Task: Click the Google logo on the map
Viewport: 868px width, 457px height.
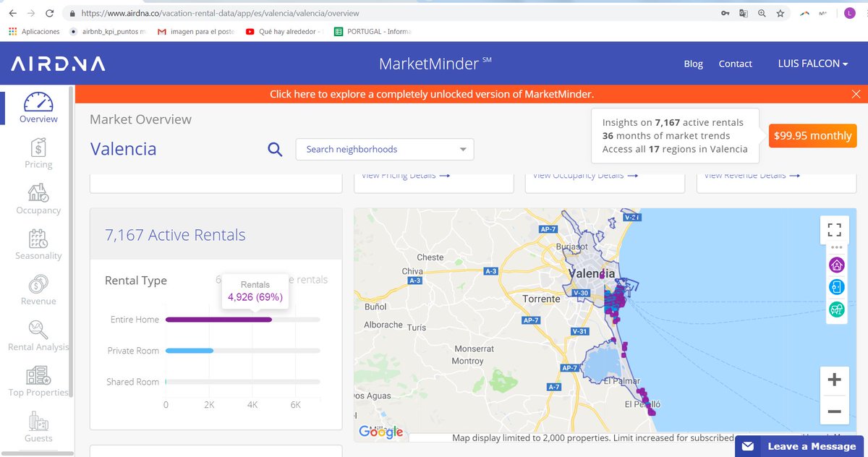Action: 380,432
